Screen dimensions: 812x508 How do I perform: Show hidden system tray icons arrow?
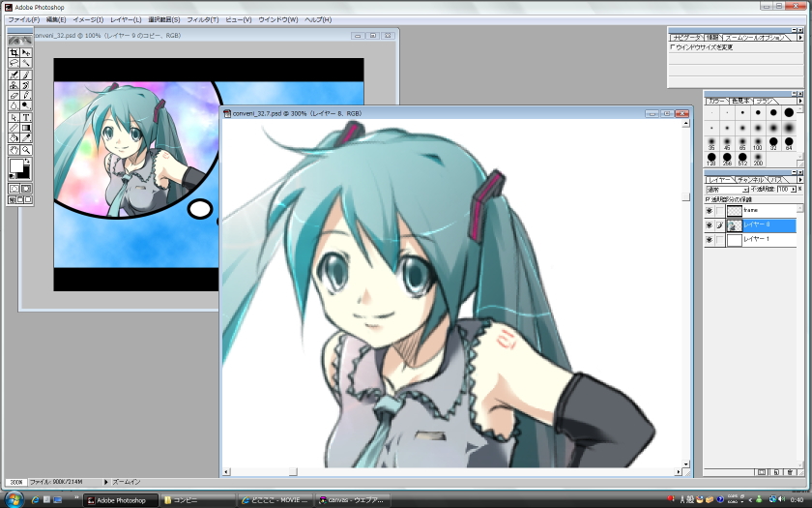click(x=750, y=499)
